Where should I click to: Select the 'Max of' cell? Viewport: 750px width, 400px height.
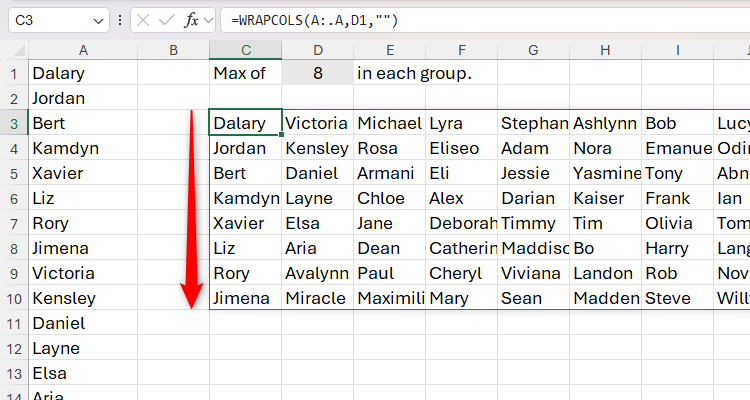tap(245, 73)
